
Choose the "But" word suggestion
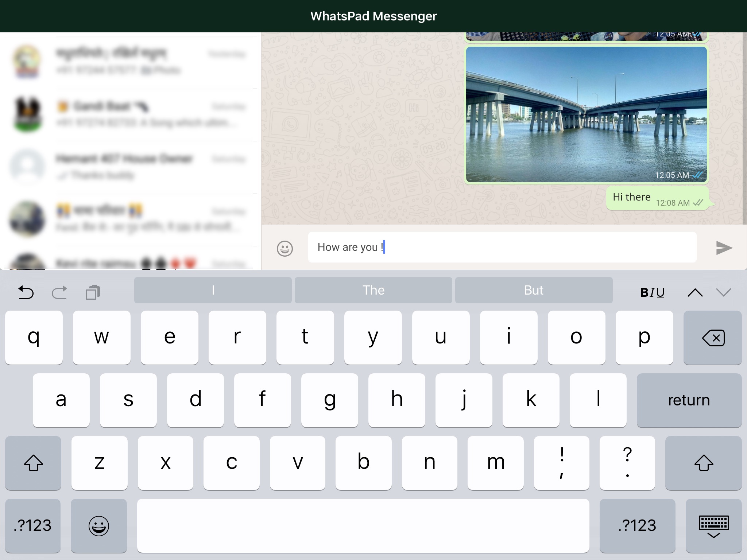534,290
